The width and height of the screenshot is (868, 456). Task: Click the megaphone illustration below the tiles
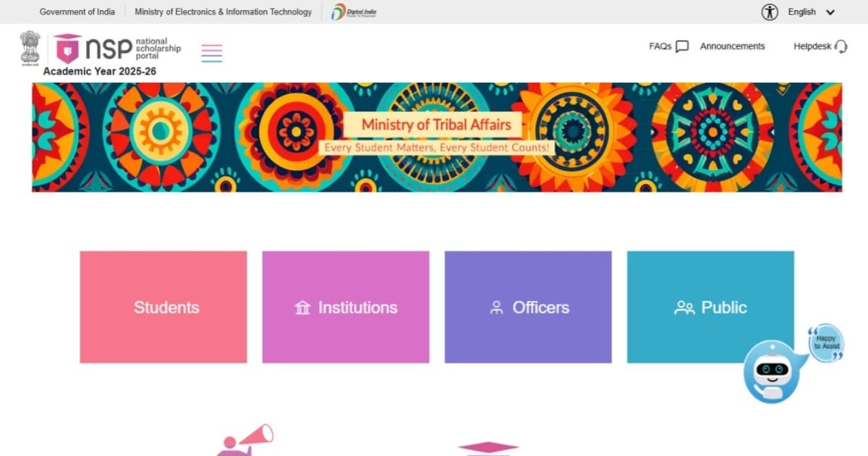(x=246, y=440)
